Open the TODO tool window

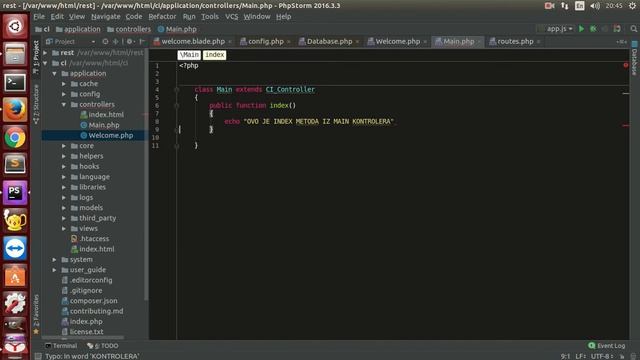coord(103,346)
